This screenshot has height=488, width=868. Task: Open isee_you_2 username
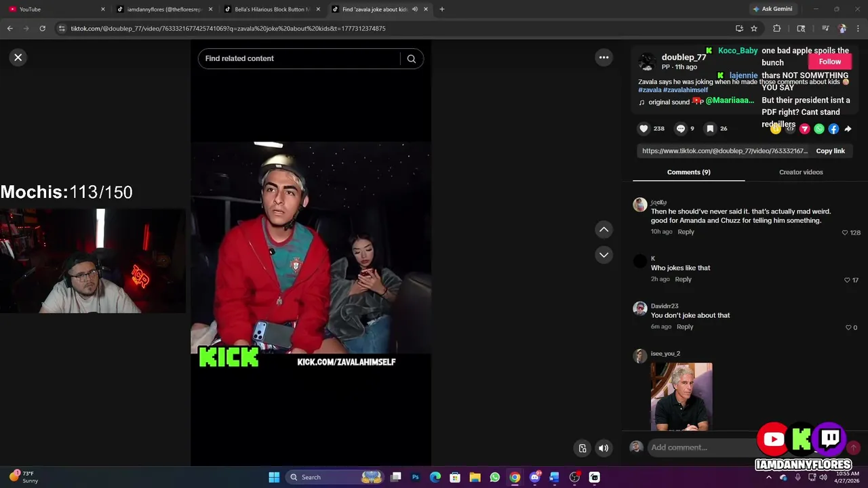pos(665,354)
